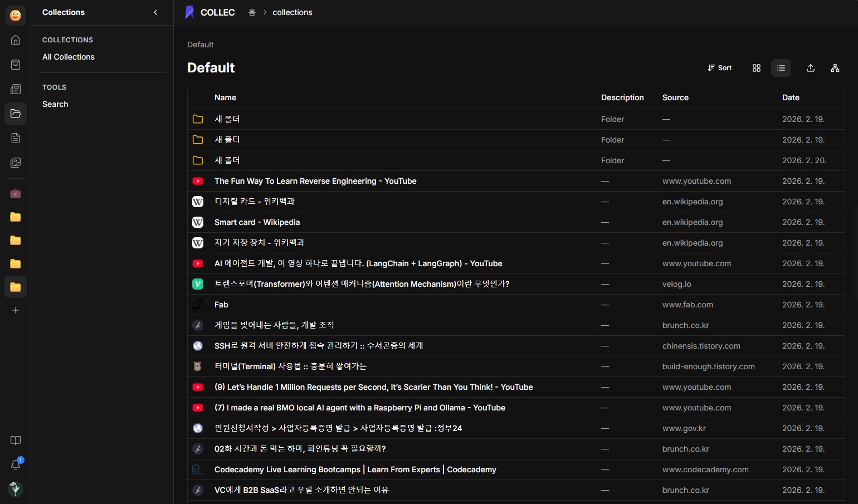Click the upload/share icon in toolbar

[811, 68]
